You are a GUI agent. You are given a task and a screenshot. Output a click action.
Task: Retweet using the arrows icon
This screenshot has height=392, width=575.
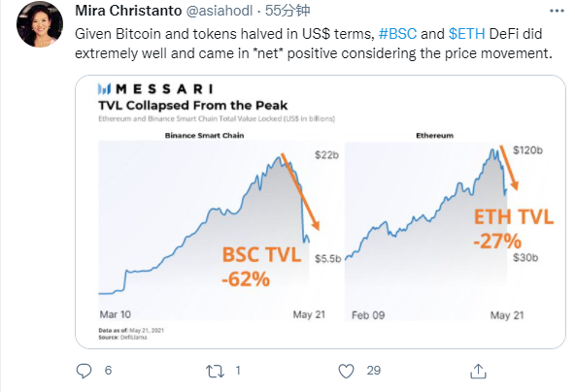[215, 371]
